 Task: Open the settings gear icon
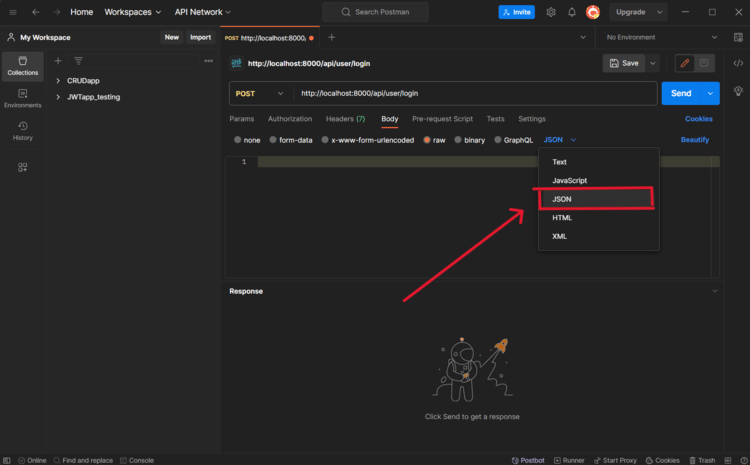point(551,12)
